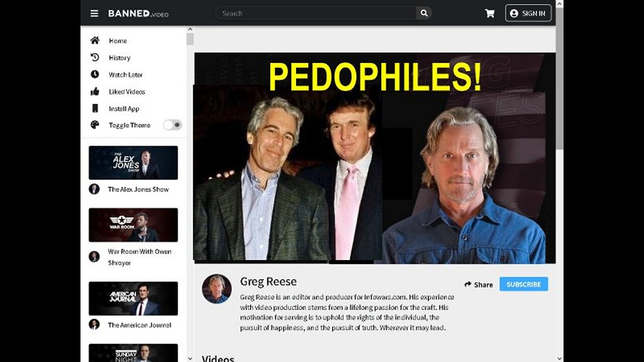644x362 pixels.
Task: Click the Install App phone icon
Action: pyautogui.click(x=95, y=108)
